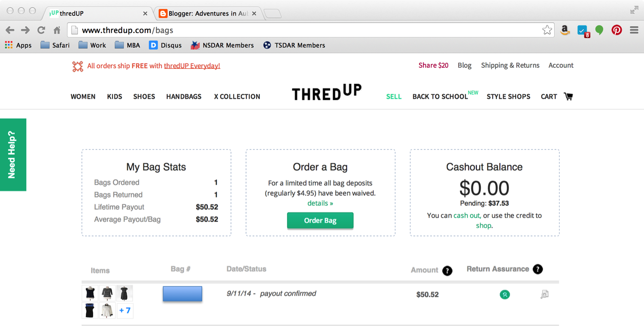644x334 pixels.
Task: Open the Chrome hamburger menu
Action: click(634, 30)
